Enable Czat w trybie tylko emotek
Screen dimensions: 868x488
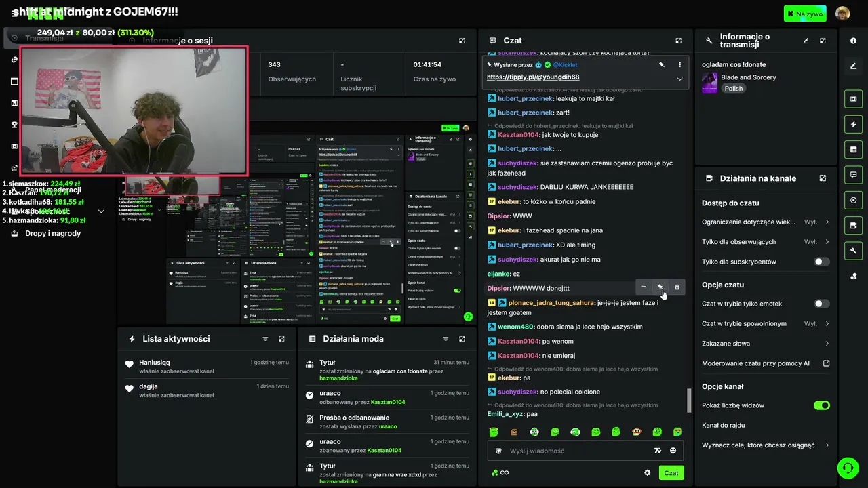(821, 304)
